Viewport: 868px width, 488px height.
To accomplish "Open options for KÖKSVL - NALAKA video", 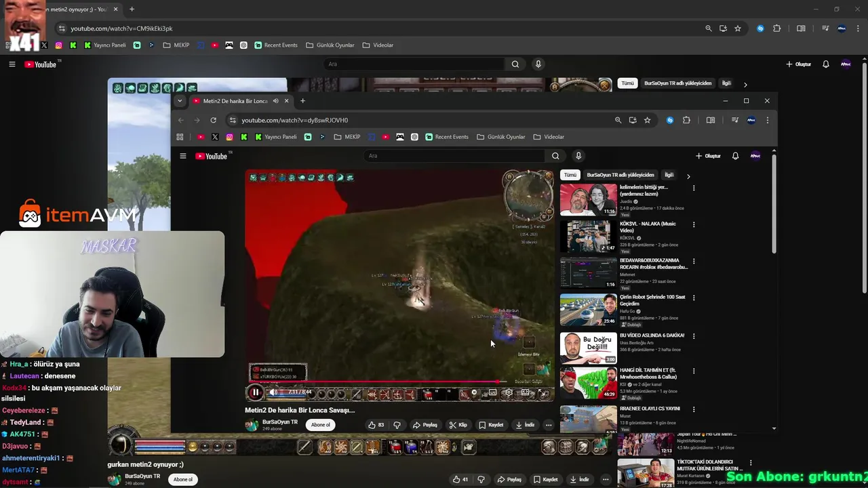I will [693, 224].
